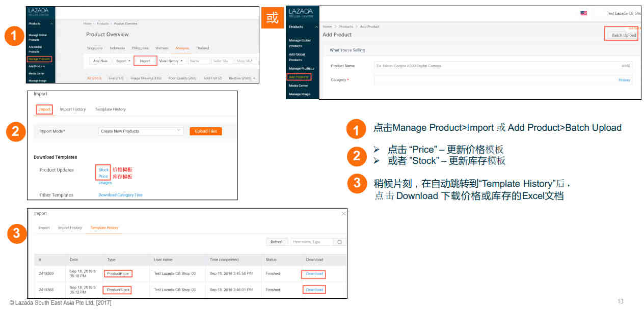Select the Malaysia country tab
Screen dimensions: 644x312
[182, 48]
